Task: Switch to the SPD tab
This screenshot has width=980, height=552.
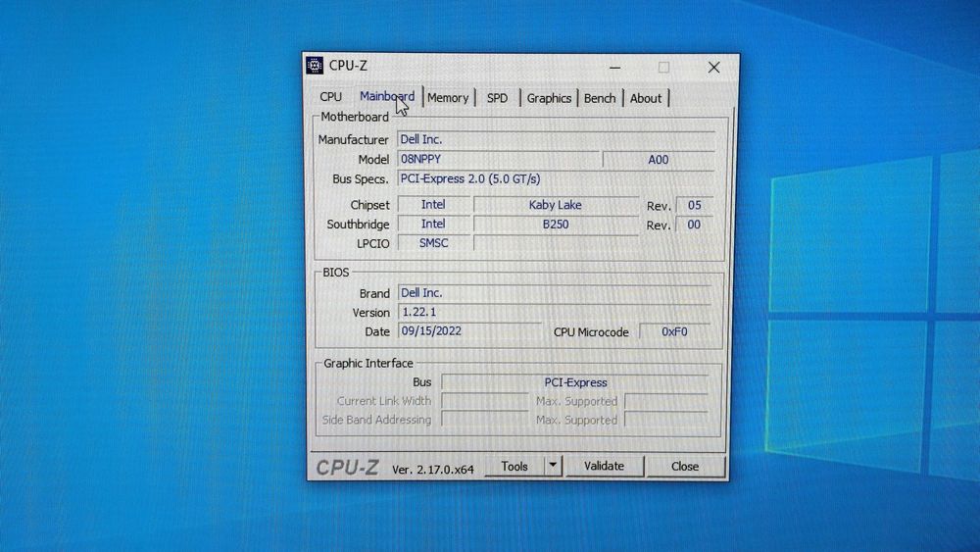Action: click(x=498, y=98)
